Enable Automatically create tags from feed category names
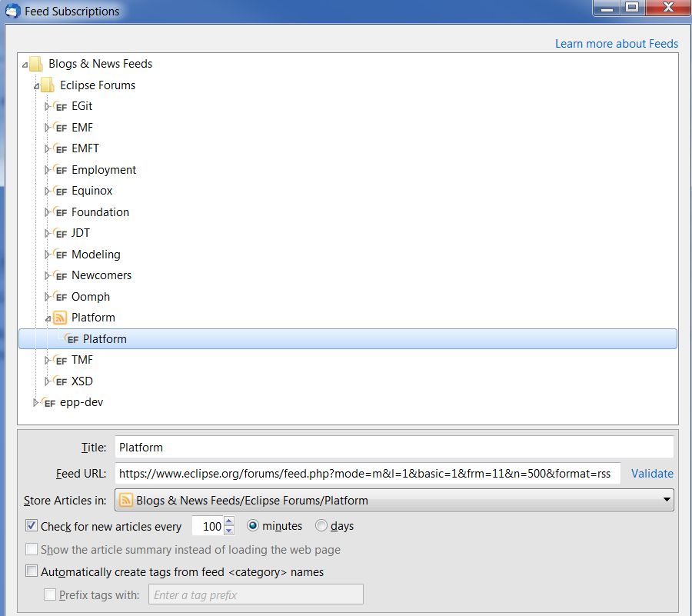This screenshot has width=692, height=616. (32, 571)
